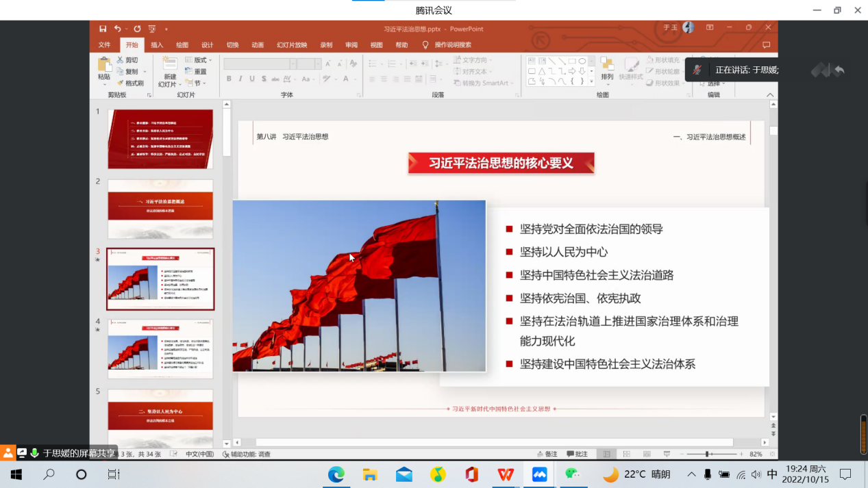Toggle Bold formatting in font group

click(229, 79)
